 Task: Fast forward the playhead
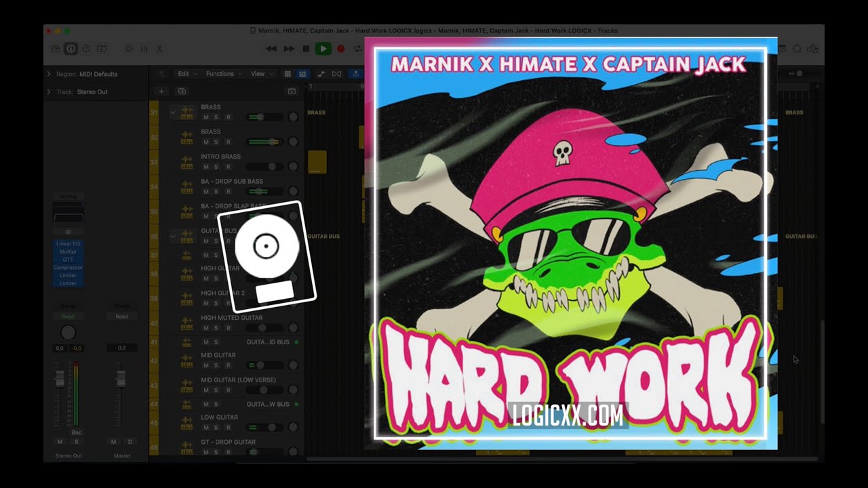289,49
